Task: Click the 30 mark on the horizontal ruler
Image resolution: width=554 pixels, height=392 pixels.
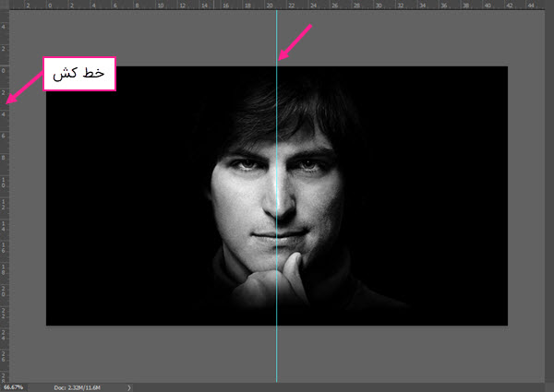Action: coord(379,6)
